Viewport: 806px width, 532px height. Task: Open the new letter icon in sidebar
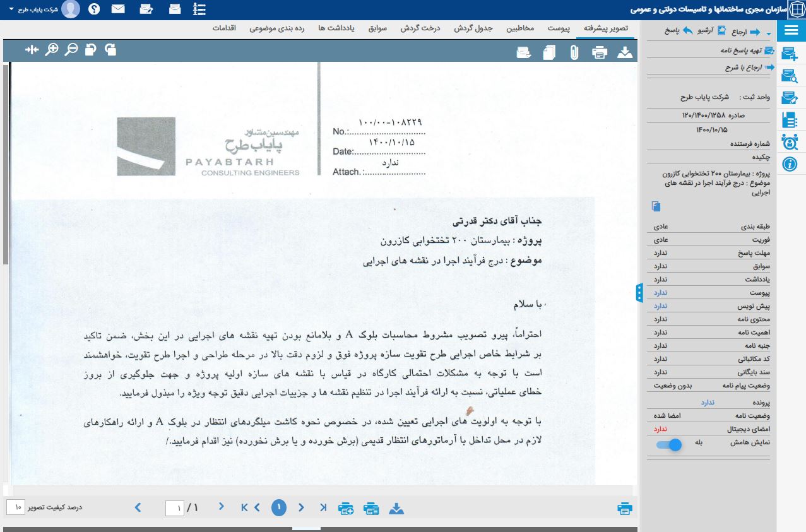pyautogui.click(x=790, y=54)
